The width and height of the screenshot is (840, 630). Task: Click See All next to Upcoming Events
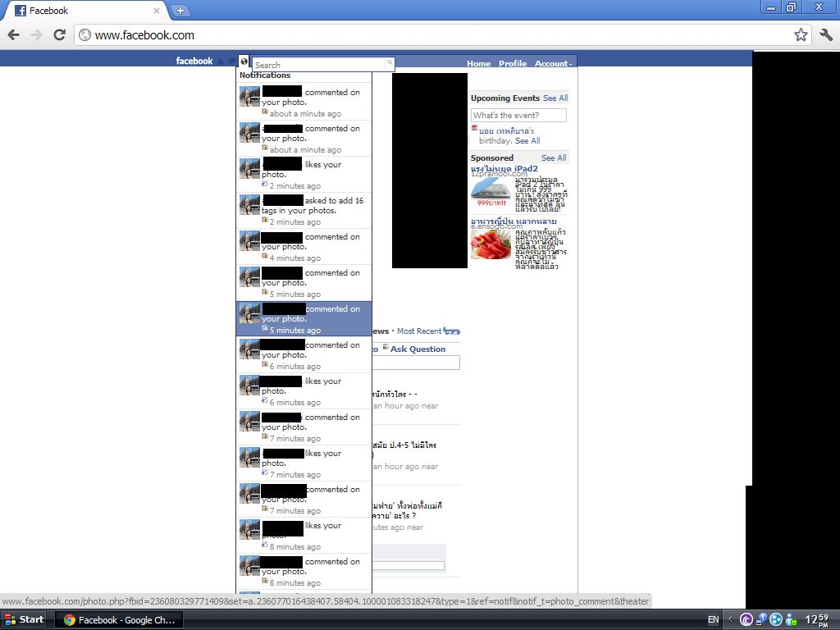tap(555, 98)
